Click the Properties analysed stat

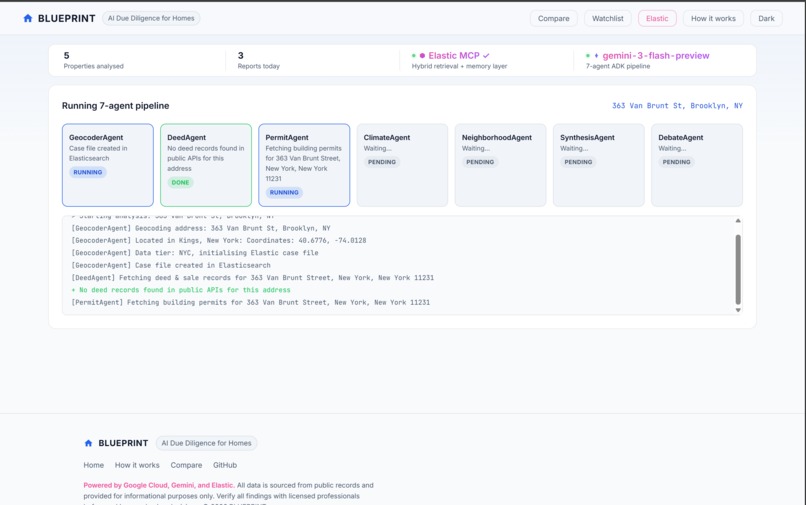click(x=94, y=61)
